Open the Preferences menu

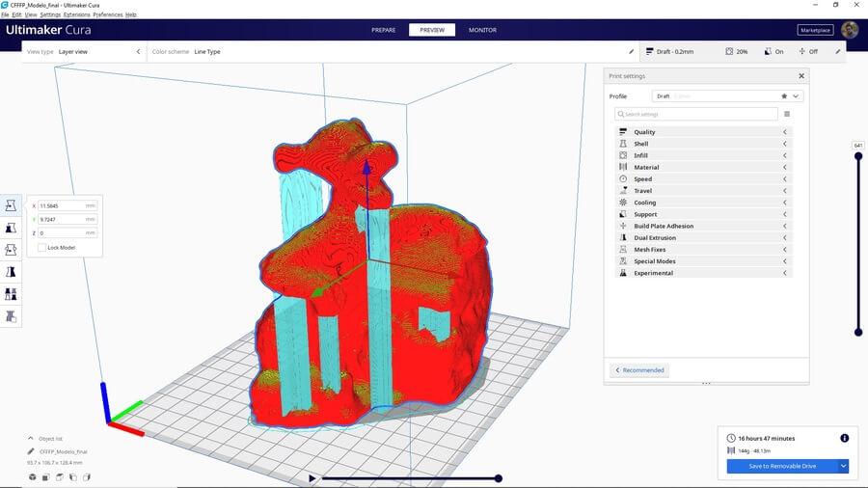107,14
